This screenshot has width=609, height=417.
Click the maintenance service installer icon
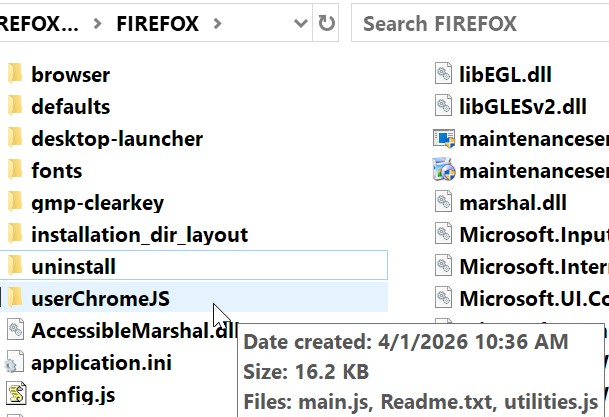click(x=445, y=170)
